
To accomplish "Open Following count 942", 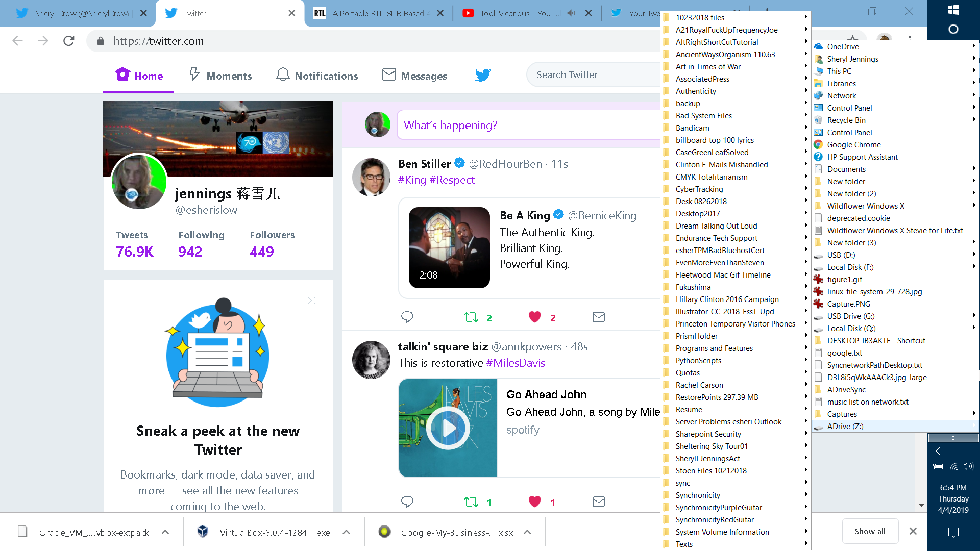I will pos(190,252).
